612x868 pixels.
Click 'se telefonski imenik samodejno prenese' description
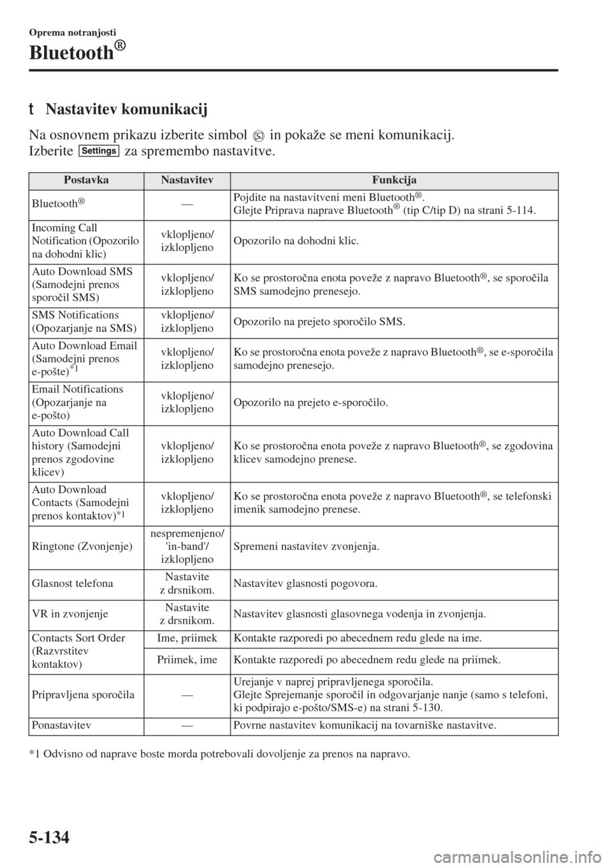(393, 503)
